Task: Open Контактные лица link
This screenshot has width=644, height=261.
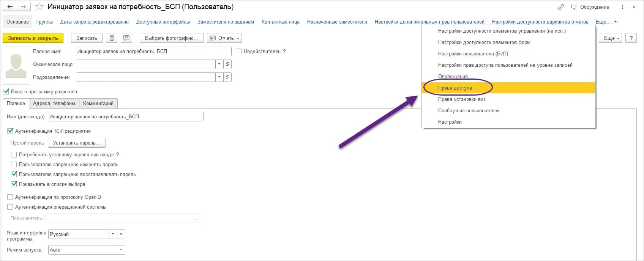Action: coord(281,22)
